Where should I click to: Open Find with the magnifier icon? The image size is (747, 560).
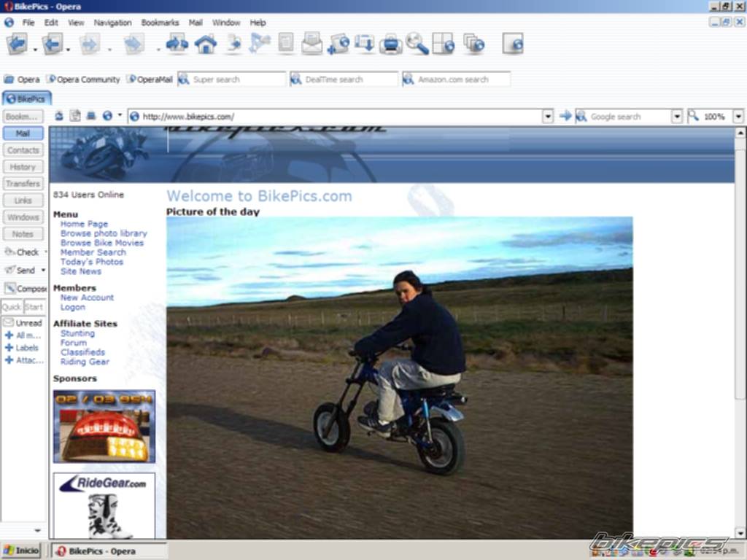pyautogui.click(x=417, y=44)
